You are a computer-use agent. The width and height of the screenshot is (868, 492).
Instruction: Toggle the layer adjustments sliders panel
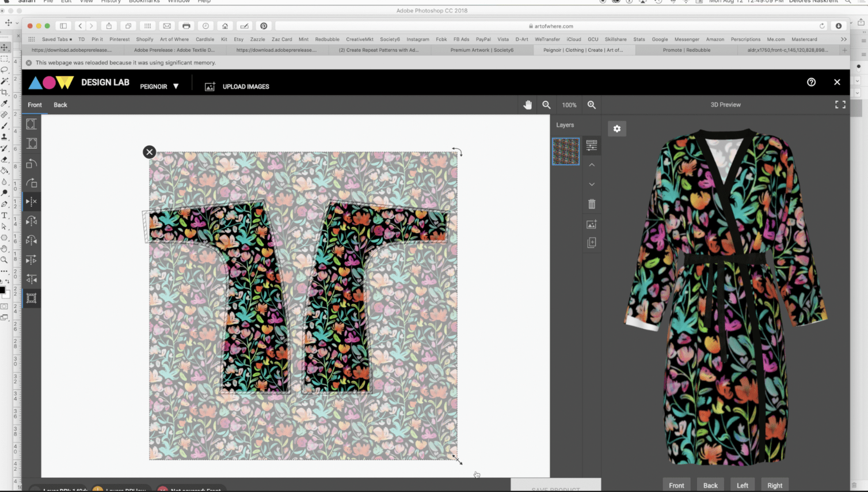[592, 145]
